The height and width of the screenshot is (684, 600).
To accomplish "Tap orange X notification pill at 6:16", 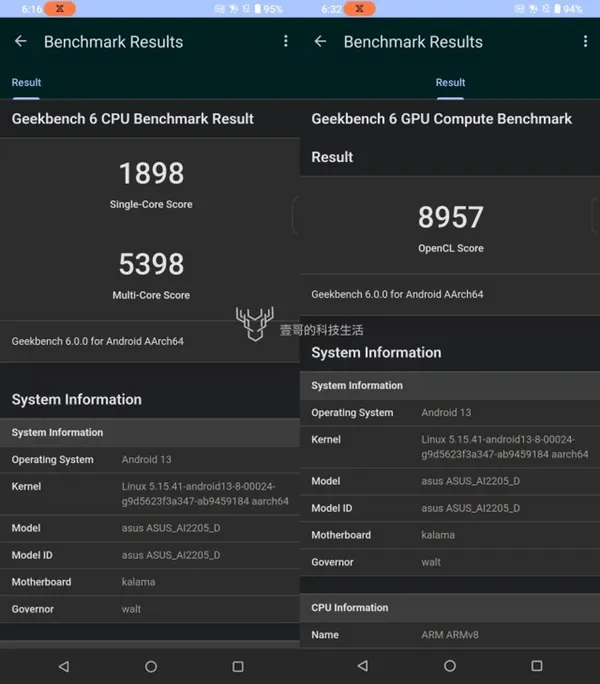I will [x=60, y=8].
